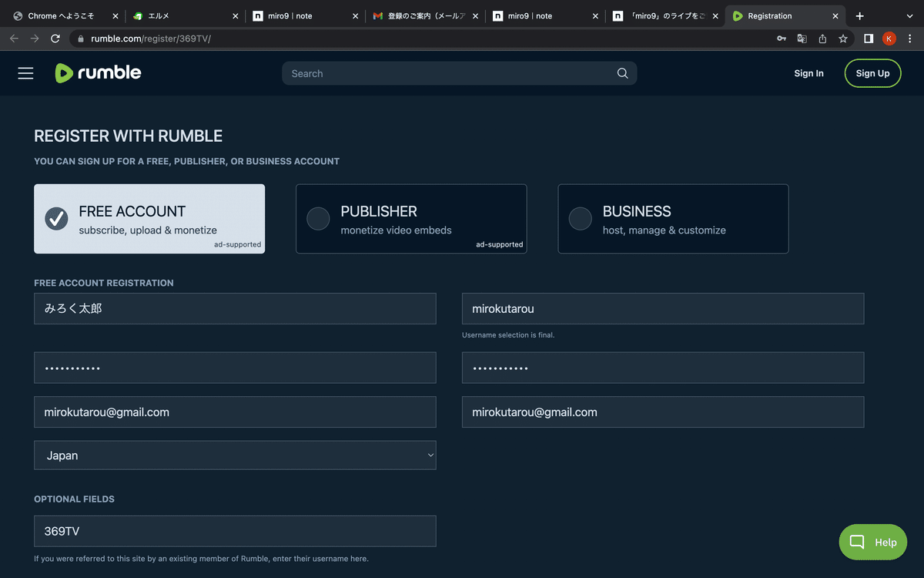Click the referrer field 369TV
This screenshot has height=578, width=924.
(x=235, y=531)
